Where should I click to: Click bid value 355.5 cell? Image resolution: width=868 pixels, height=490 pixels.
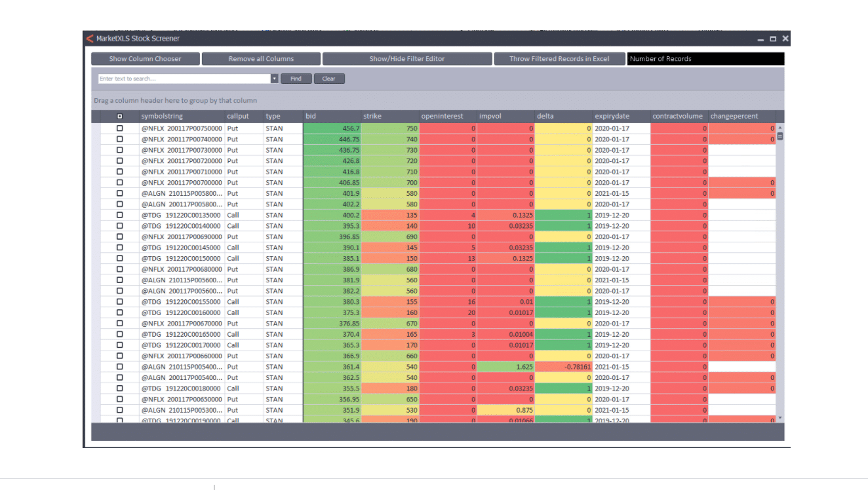pos(332,388)
